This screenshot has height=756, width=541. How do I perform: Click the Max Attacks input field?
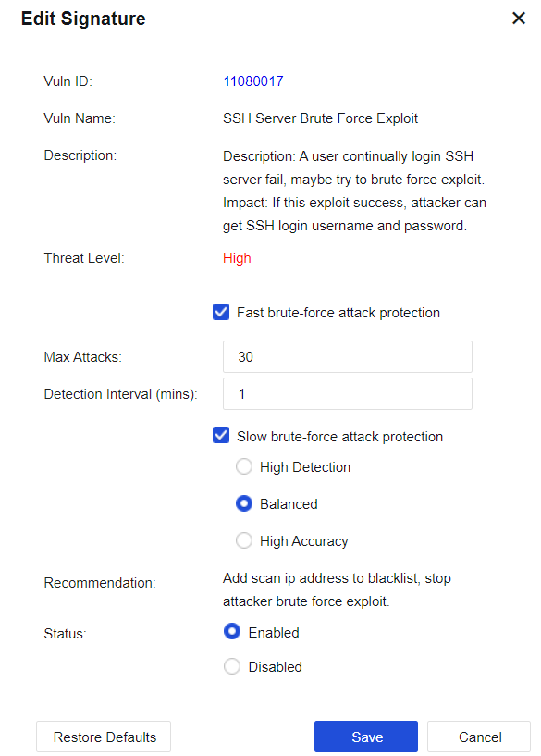coord(348,357)
